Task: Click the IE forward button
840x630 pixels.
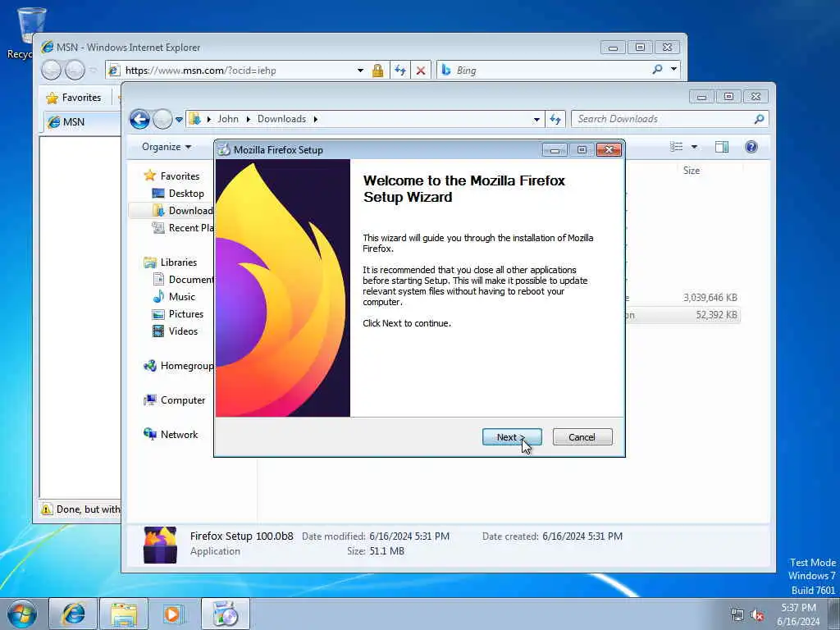Action: [x=75, y=71]
